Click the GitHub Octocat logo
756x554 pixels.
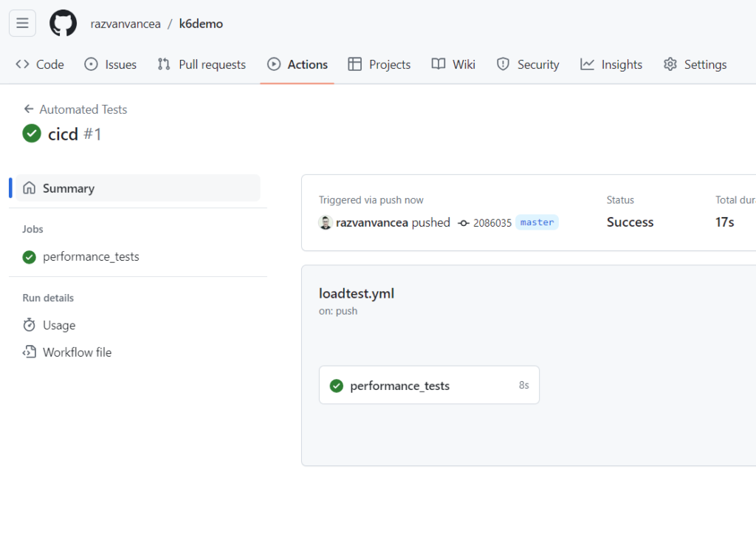point(63,23)
